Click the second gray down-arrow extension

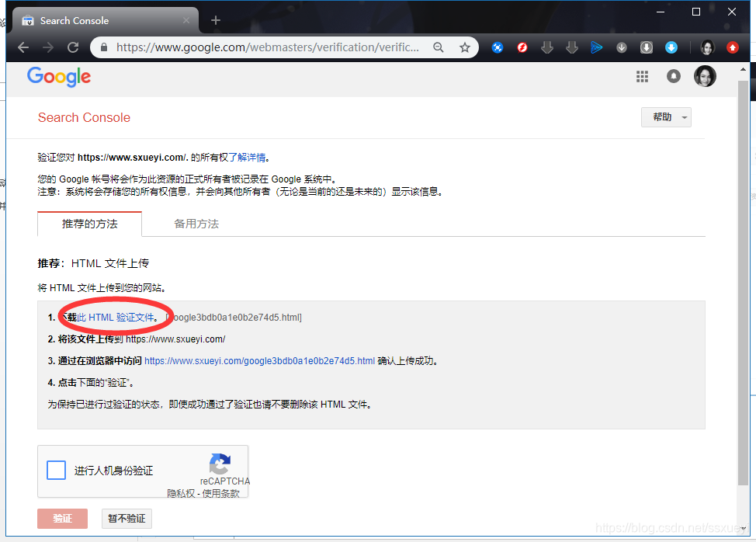coord(572,47)
